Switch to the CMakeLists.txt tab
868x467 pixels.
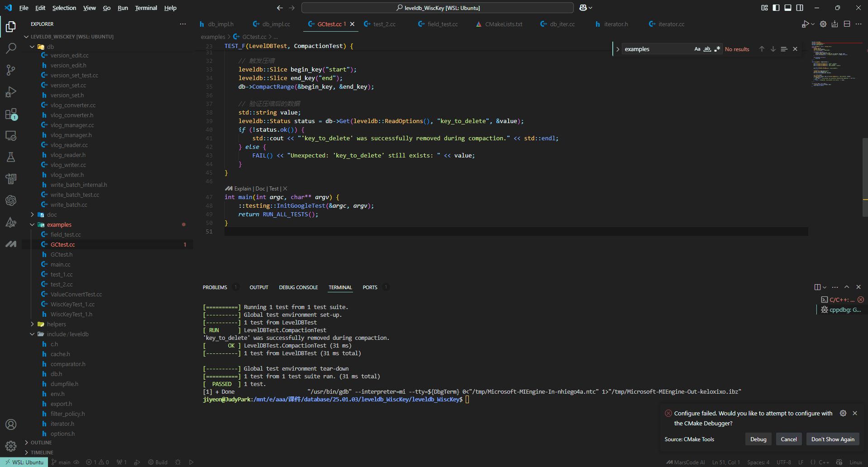coord(500,24)
